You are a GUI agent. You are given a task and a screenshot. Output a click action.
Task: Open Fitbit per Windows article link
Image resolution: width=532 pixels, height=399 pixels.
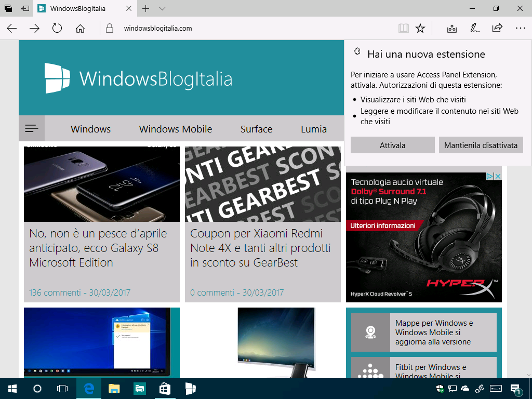pos(431,372)
